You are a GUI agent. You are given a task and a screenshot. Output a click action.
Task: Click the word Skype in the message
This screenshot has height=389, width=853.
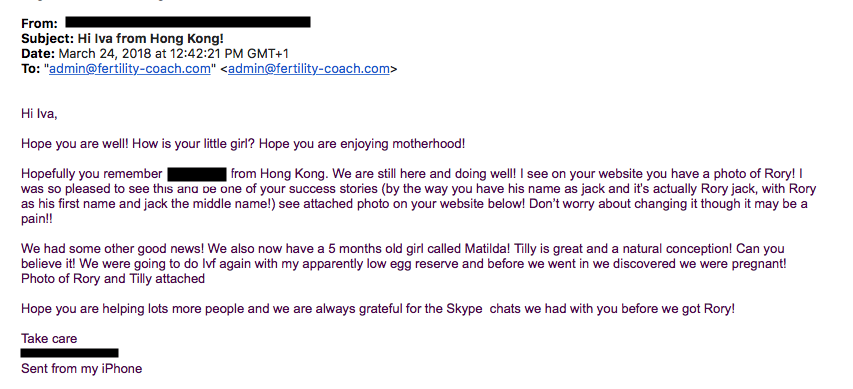(464, 308)
